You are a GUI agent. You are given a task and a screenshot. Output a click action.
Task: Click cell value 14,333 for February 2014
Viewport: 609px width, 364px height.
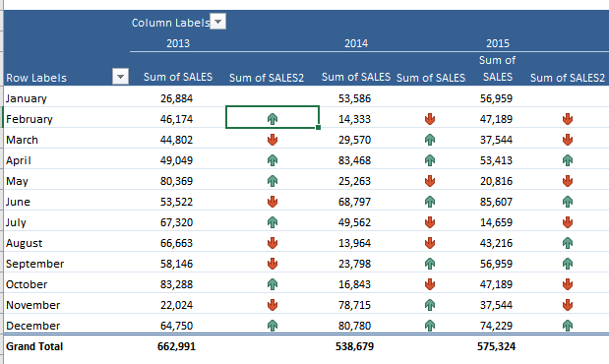(x=354, y=119)
